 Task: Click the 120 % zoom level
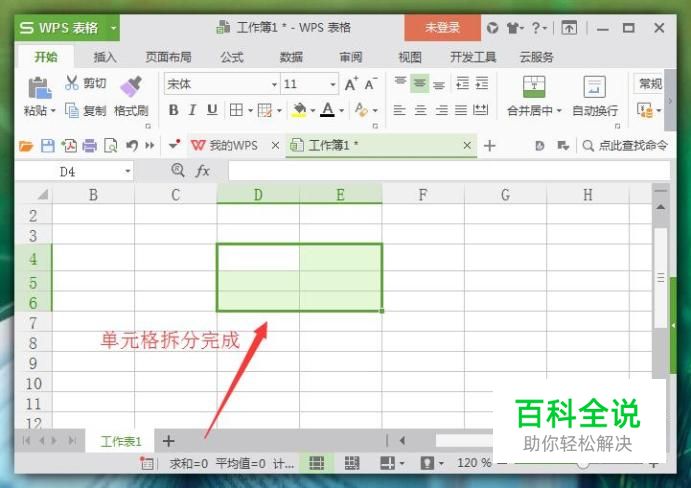pos(474,463)
